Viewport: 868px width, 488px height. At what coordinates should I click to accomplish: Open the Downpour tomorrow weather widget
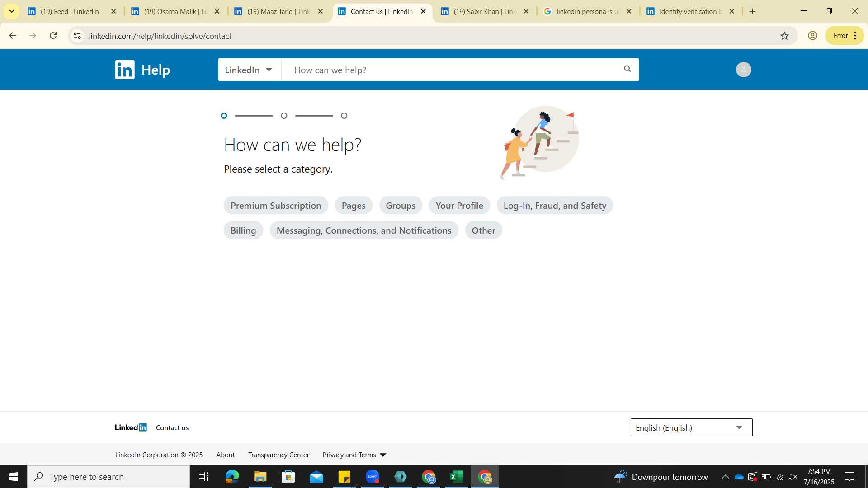click(x=660, y=477)
